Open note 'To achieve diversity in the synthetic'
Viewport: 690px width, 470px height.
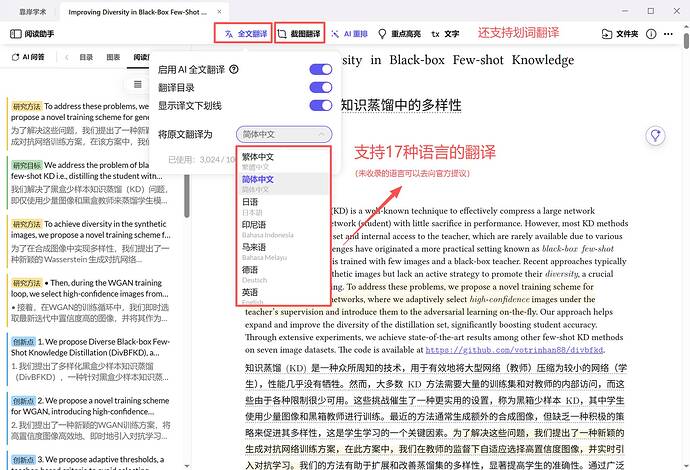90,241
